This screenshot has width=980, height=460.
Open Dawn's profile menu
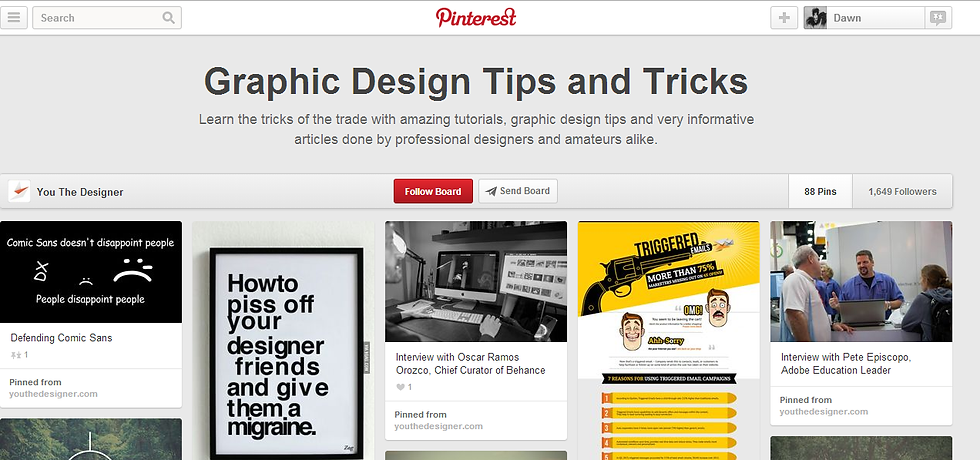coord(863,18)
